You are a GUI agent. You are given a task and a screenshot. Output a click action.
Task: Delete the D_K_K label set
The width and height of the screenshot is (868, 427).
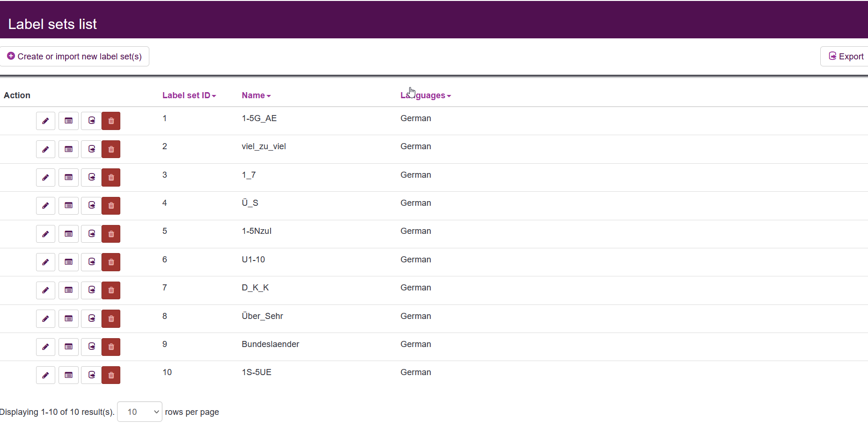click(111, 290)
